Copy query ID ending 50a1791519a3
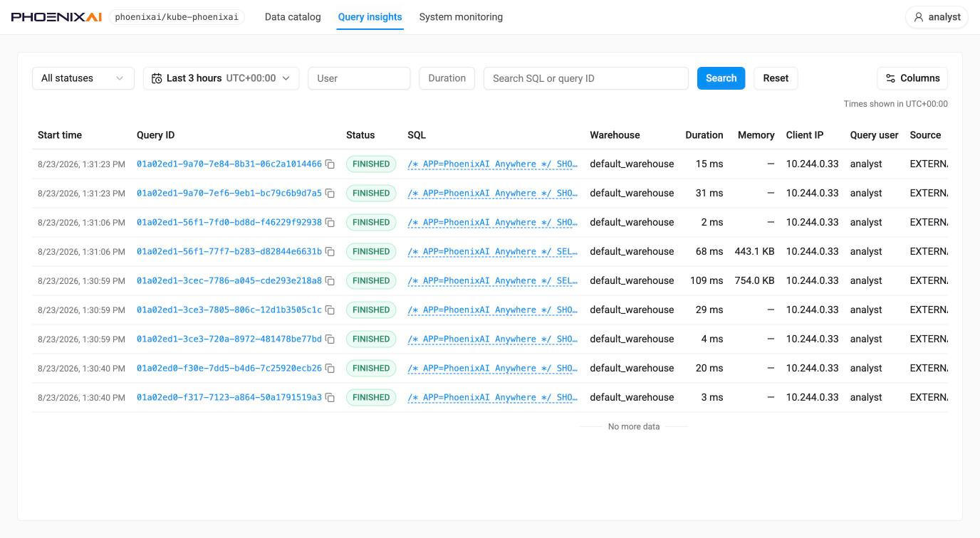This screenshot has width=980, height=538. tap(330, 398)
